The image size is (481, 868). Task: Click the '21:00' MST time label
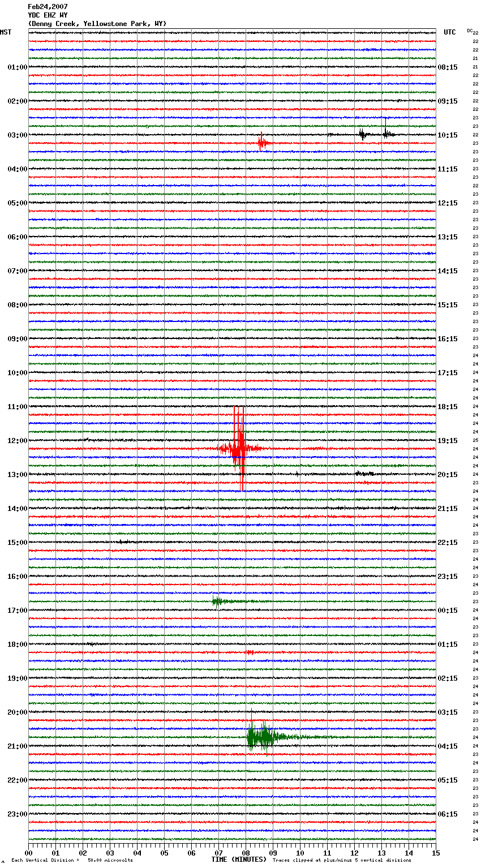point(17,746)
